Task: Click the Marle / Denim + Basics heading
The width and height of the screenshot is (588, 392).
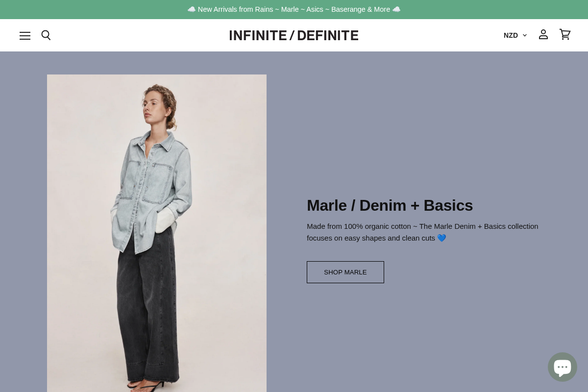Action: [x=390, y=205]
